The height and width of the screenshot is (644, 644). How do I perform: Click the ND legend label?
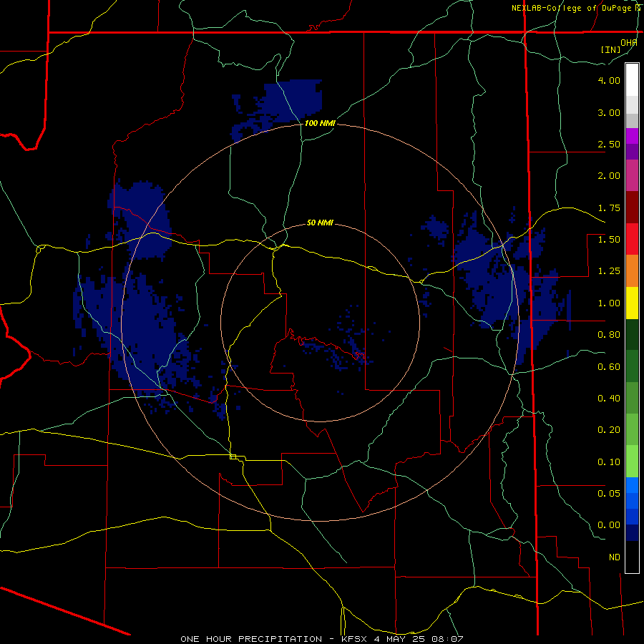coord(615,557)
